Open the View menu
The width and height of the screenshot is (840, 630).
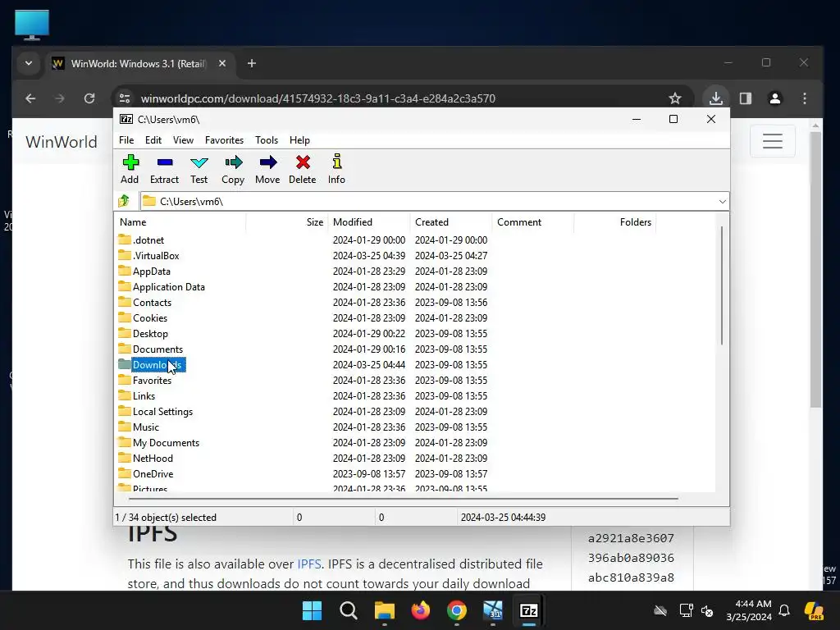coord(183,139)
